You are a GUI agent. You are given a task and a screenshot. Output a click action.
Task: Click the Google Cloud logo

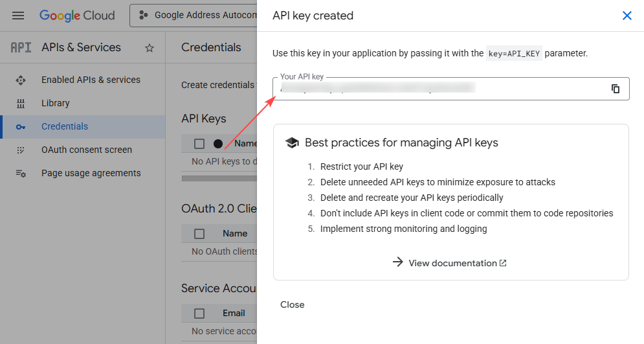[x=77, y=16]
